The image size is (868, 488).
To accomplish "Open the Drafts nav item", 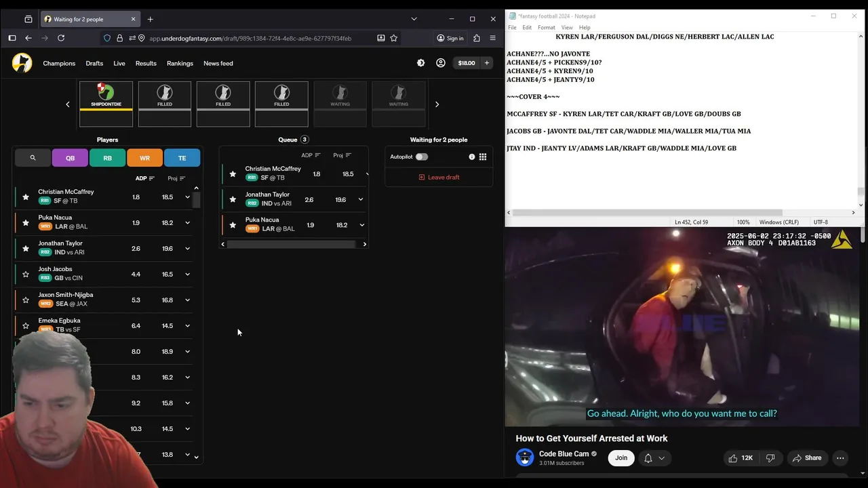I will point(94,63).
